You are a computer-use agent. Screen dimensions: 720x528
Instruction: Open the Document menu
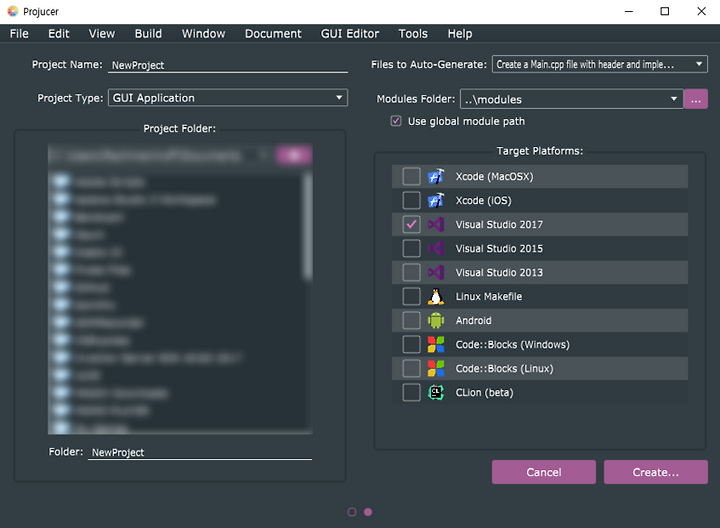click(273, 34)
